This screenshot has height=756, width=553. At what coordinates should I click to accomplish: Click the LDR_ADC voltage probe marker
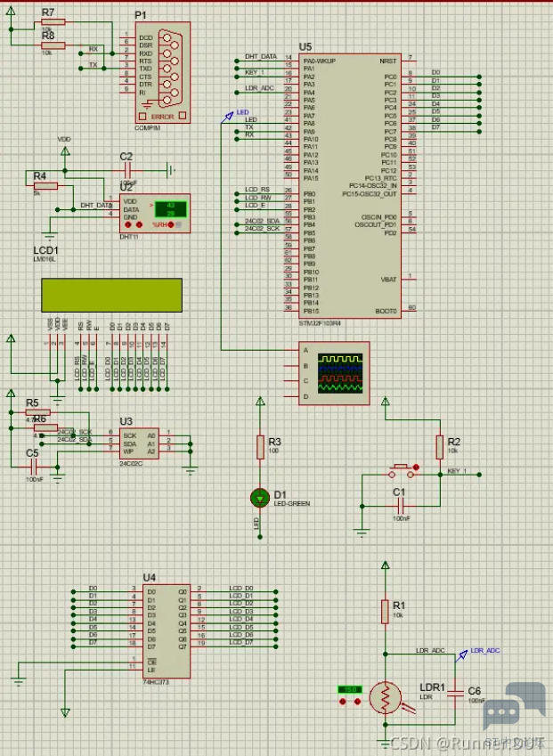[x=464, y=655]
